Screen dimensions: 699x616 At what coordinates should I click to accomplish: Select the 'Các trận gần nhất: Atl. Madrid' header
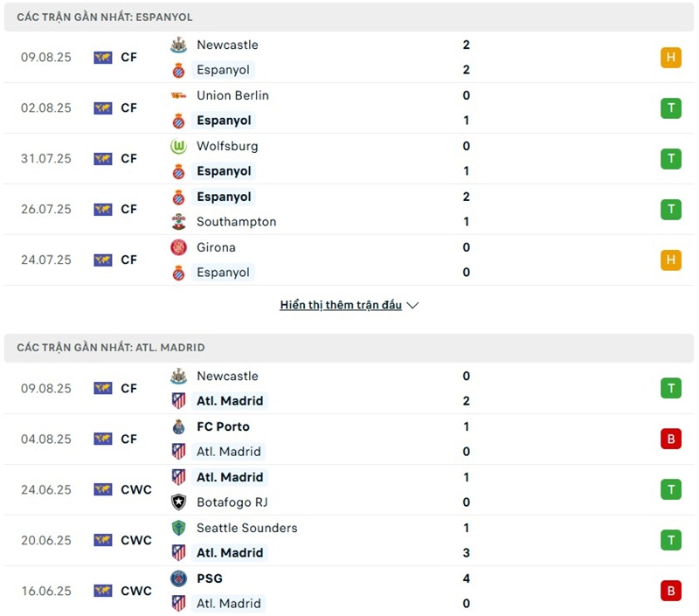coord(111,348)
